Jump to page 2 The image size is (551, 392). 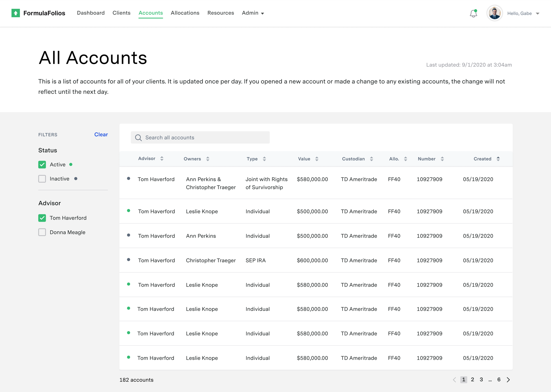pos(472,380)
